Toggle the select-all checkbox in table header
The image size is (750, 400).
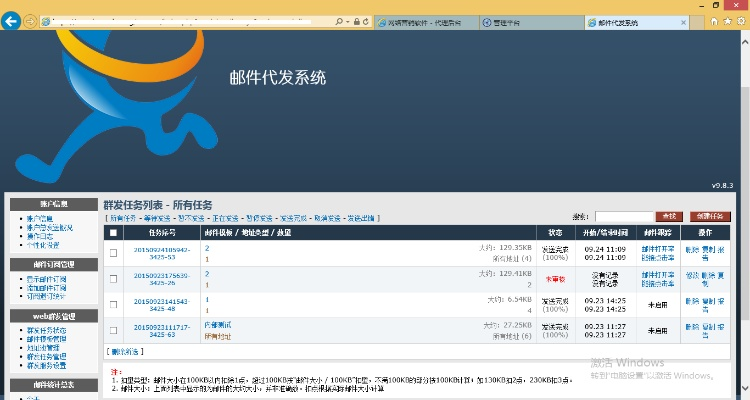113,232
